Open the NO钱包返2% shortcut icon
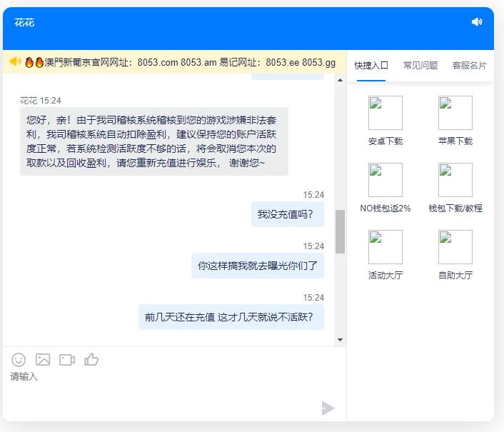This screenshot has height=432, width=504. click(x=385, y=180)
